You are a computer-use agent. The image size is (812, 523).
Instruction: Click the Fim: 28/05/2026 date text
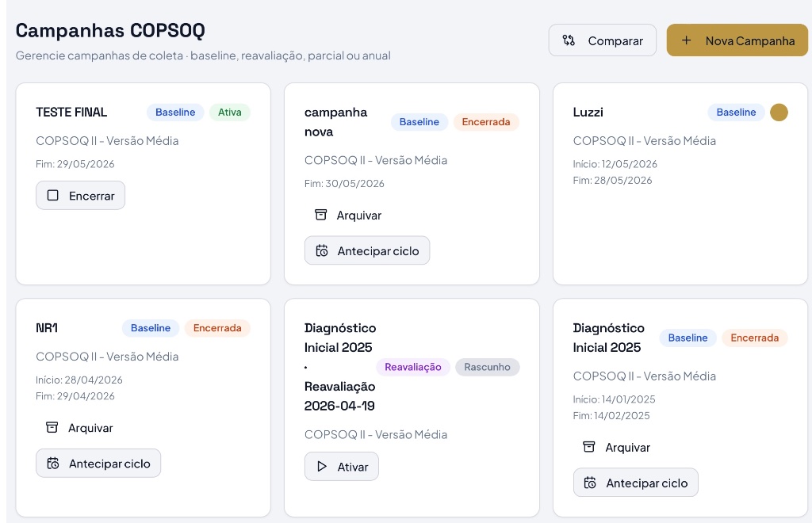[x=613, y=181]
